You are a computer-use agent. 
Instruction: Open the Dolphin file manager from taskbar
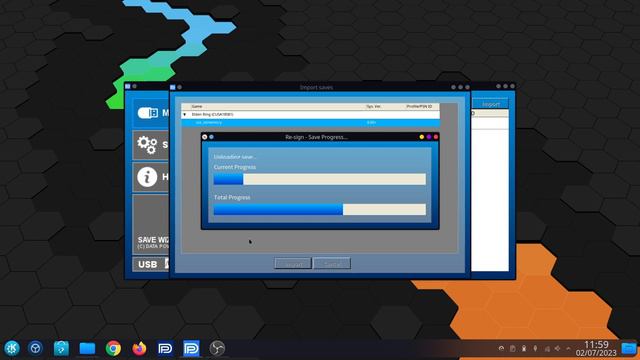[x=87, y=348]
